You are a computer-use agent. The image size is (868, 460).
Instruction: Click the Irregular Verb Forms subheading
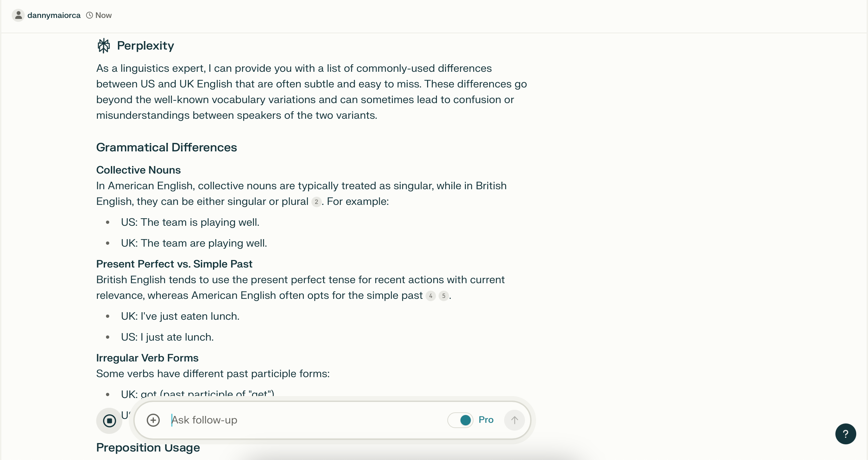tap(147, 358)
